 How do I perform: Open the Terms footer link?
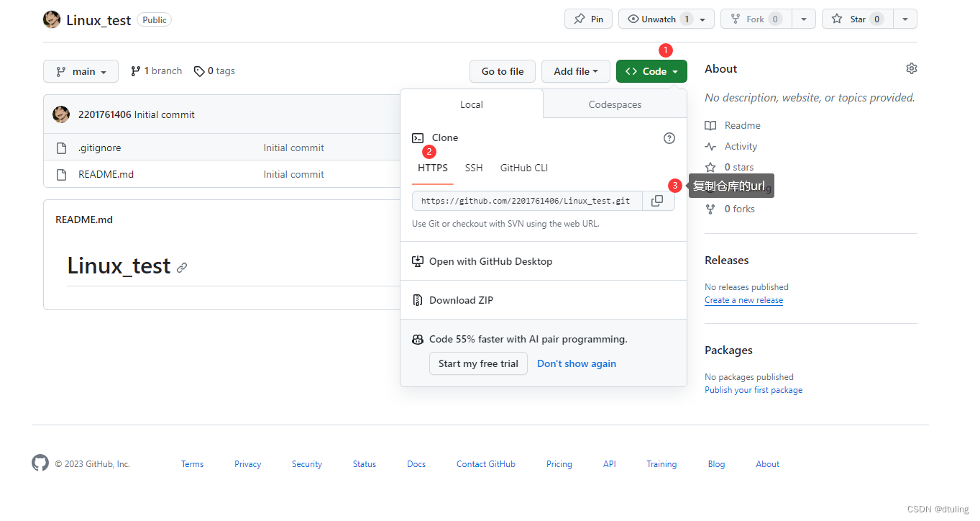coord(192,464)
